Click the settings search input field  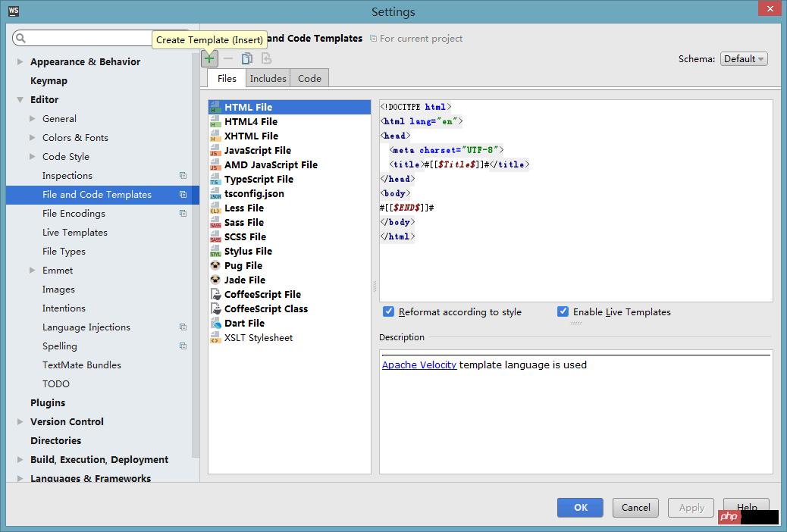[x=91, y=38]
